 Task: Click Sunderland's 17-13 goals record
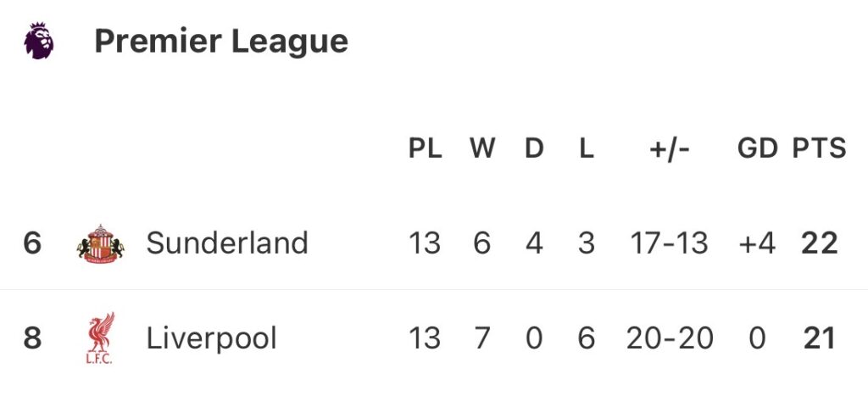coord(670,243)
